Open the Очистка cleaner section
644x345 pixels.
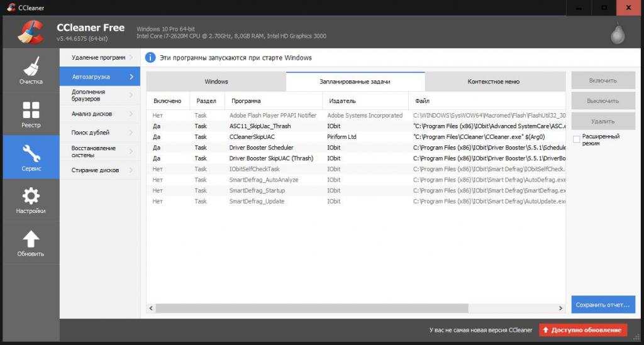pyautogui.click(x=31, y=70)
